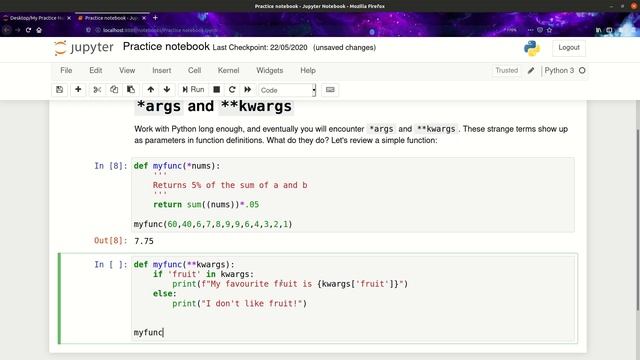Open the Insert menu

tap(162, 70)
